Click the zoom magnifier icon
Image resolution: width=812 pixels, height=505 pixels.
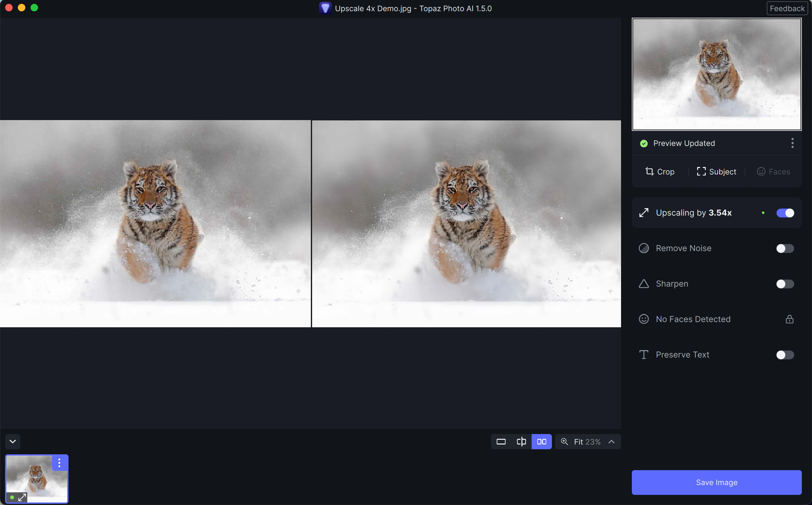pyautogui.click(x=564, y=442)
